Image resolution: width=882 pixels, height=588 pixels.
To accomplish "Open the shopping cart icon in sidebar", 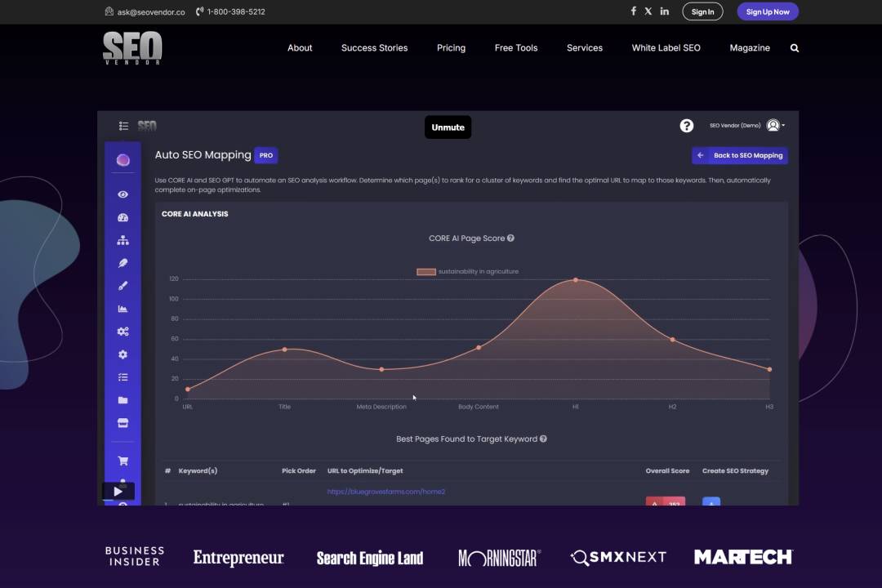I will (x=122, y=461).
